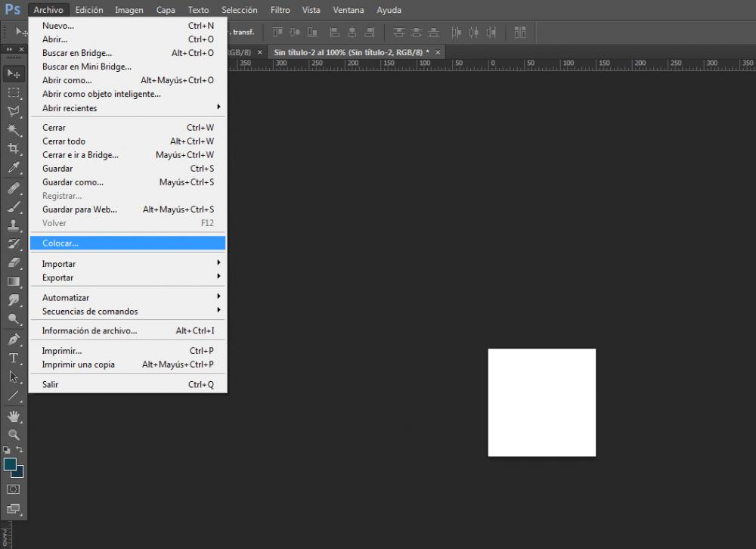The image size is (756, 549).
Task: Choose the Eyedropper tool
Action: pyautogui.click(x=14, y=168)
